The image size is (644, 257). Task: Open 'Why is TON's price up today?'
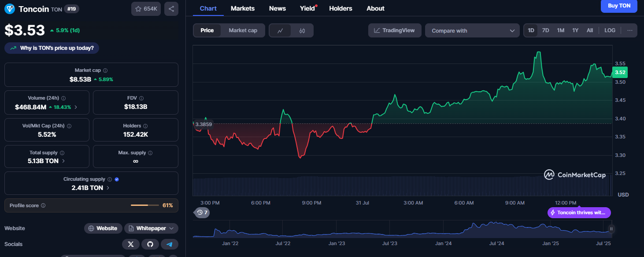tap(52, 48)
